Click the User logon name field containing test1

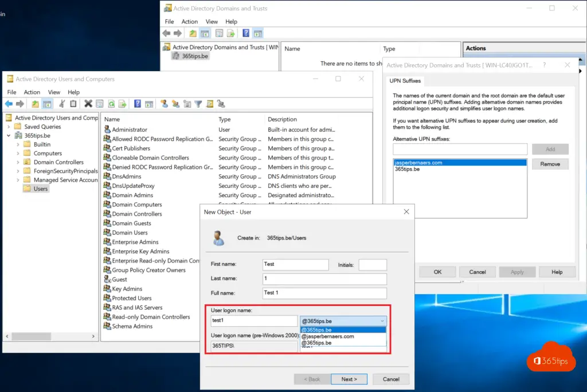tap(254, 320)
